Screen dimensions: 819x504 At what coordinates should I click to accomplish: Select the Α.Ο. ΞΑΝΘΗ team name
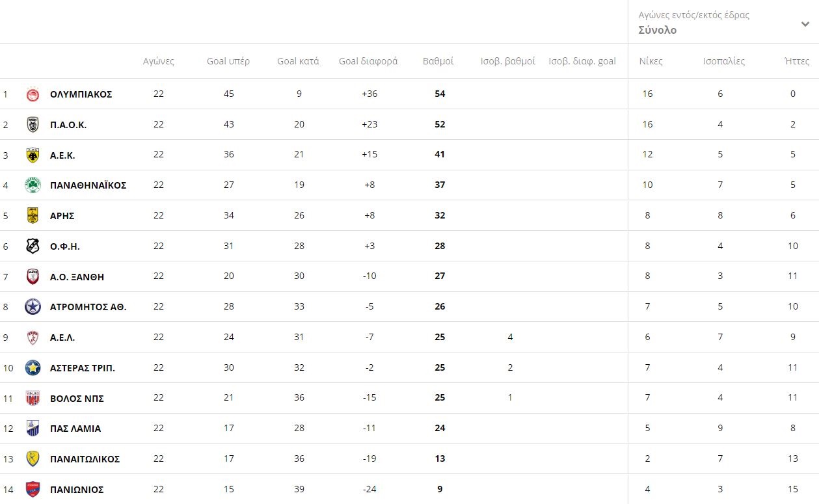pyautogui.click(x=77, y=277)
